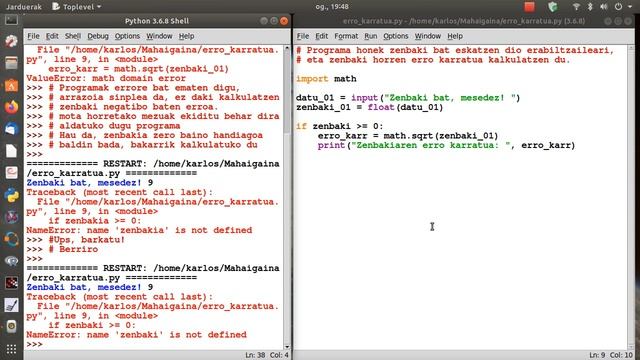Open Ubuntu Software from the dock
Image resolution: width=640 pixels, height=360 pixels.
11,85
